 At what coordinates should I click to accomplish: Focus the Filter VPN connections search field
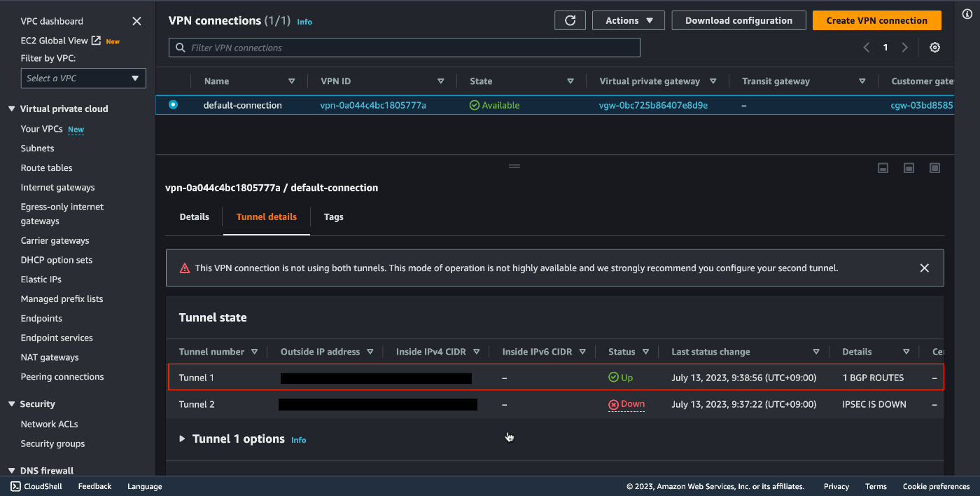tap(405, 48)
